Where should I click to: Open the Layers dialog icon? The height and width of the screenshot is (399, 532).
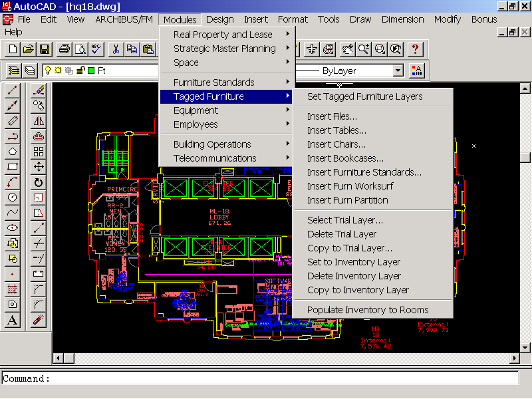(x=30, y=70)
